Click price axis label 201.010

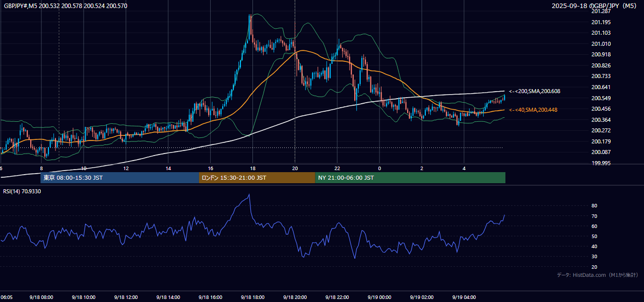(601, 44)
